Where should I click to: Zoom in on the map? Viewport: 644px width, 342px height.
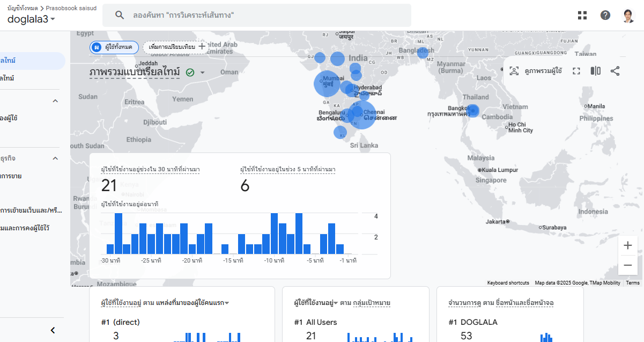pyautogui.click(x=628, y=246)
